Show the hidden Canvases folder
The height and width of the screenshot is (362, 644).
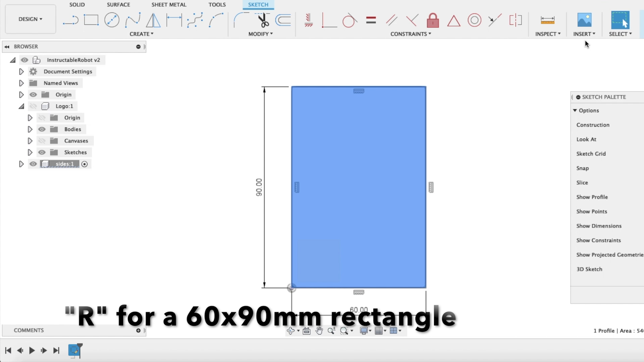point(42,141)
